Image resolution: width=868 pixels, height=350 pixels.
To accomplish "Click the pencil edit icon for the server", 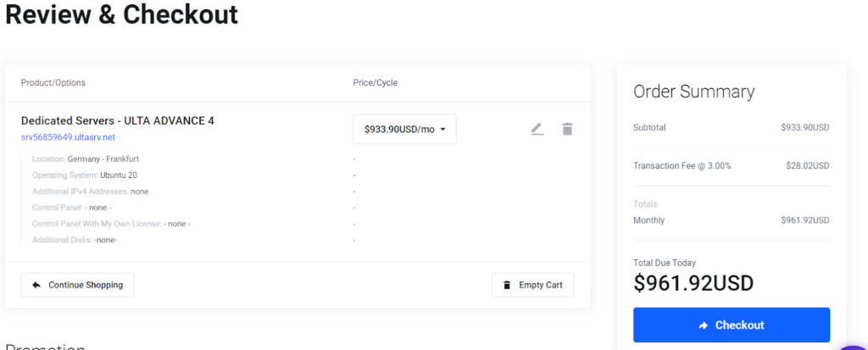I will pyautogui.click(x=537, y=129).
